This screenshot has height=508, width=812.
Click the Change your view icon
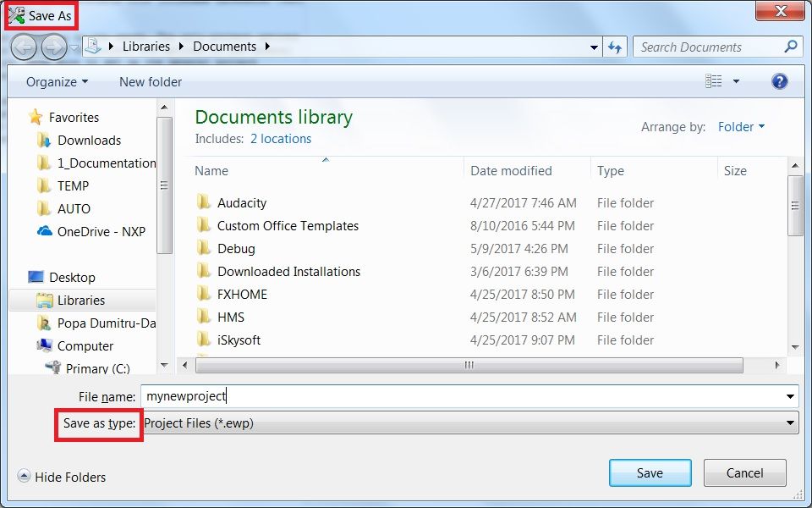click(x=713, y=81)
